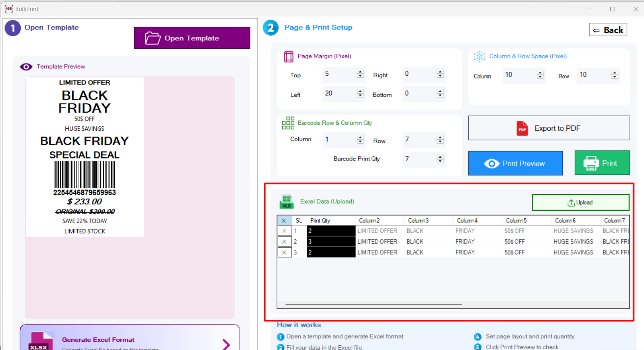Open the Print Preview
Image resolution: width=644 pixels, height=350 pixels.
coord(515,163)
